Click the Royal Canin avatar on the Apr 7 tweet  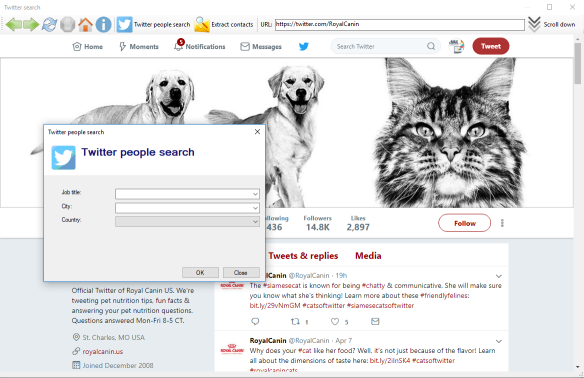tap(232, 349)
